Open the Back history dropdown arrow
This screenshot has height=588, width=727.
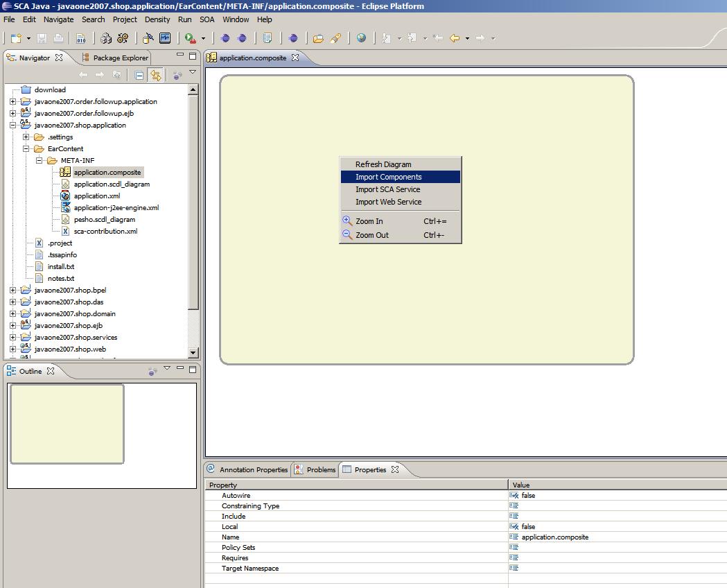tap(467, 38)
